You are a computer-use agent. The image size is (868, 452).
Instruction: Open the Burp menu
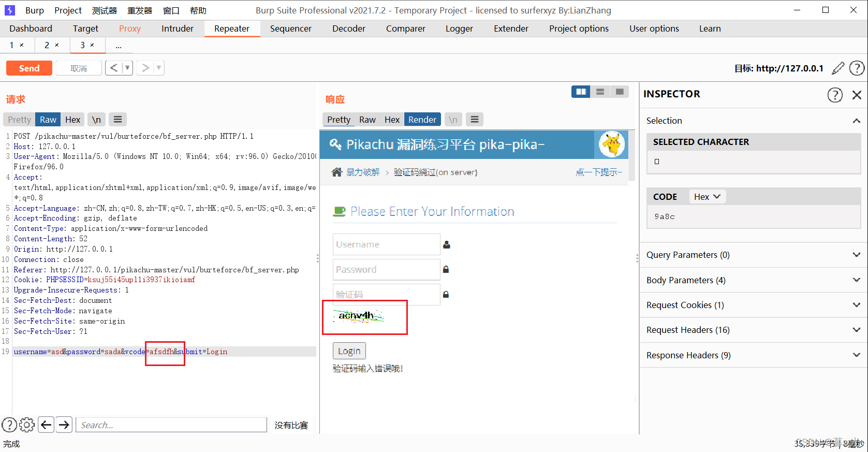click(x=35, y=10)
